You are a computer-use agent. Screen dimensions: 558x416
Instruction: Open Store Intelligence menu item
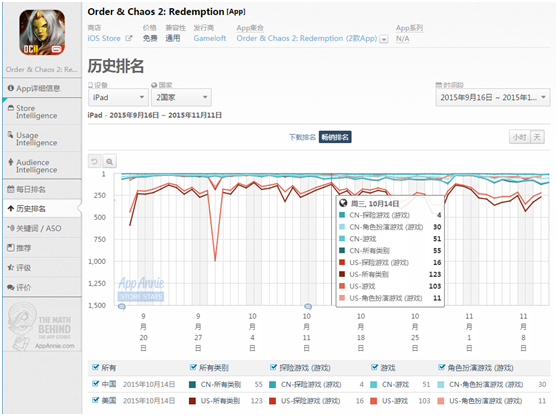(x=42, y=111)
